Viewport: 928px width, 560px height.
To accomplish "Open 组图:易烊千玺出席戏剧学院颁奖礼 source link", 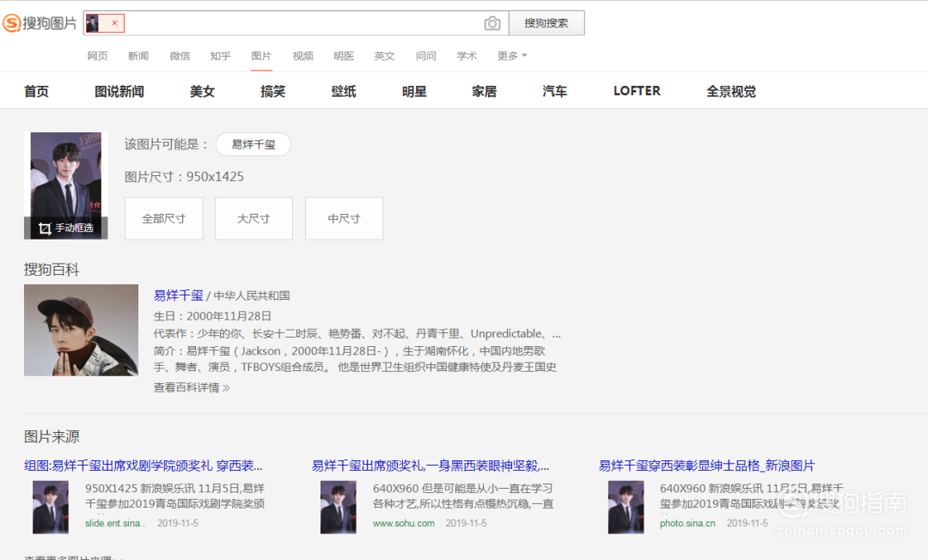I will pos(143,466).
